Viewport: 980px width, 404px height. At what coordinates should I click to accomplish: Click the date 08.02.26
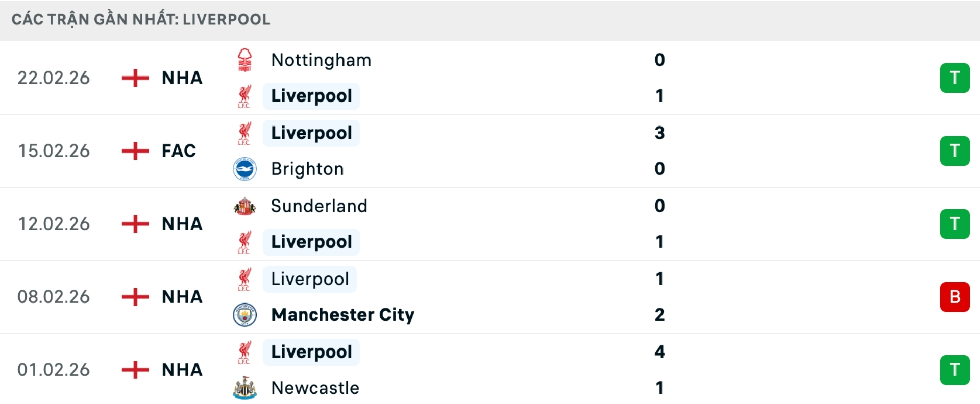point(54,296)
